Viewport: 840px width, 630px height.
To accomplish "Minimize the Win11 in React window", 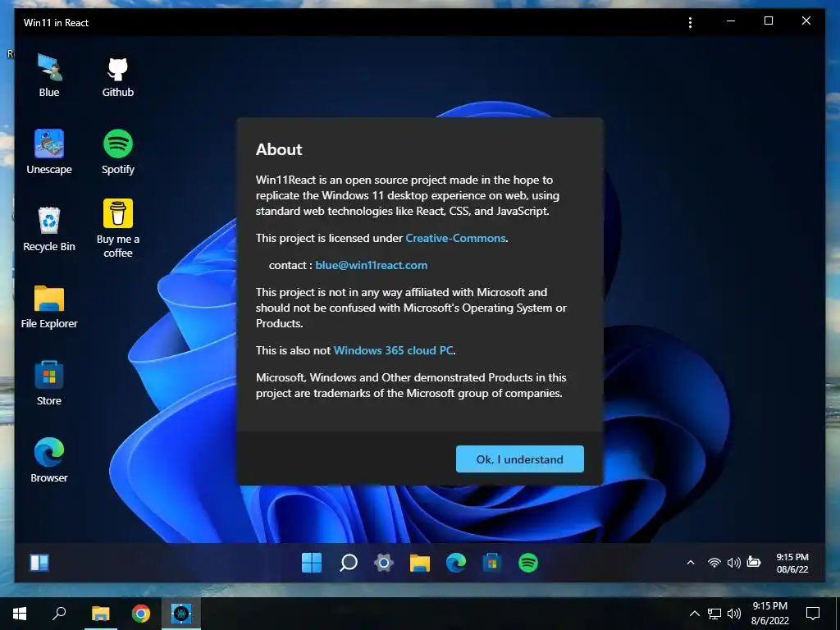I will click(x=731, y=21).
